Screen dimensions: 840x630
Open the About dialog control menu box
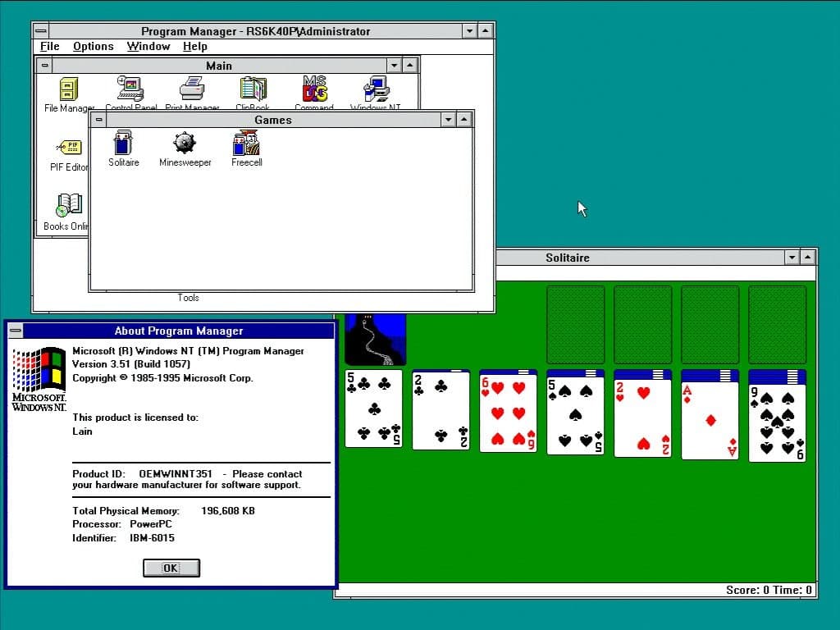point(16,331)
